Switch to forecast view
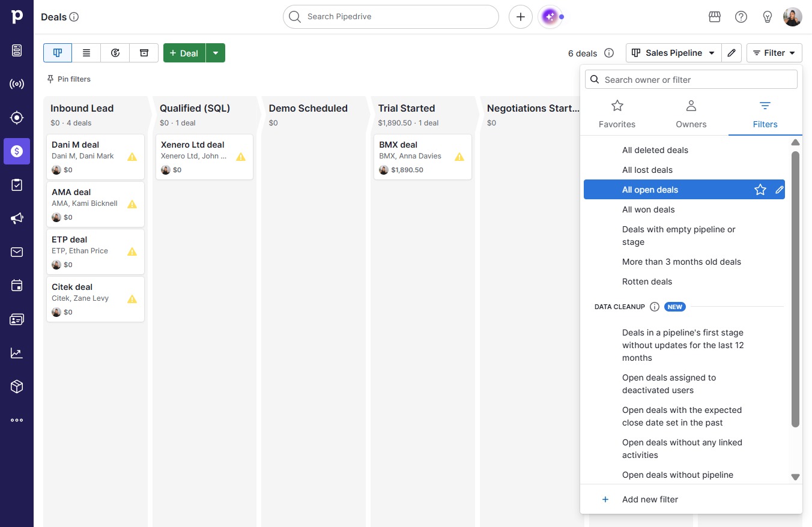This screenshot has width=812, height=527. (115, 53)
